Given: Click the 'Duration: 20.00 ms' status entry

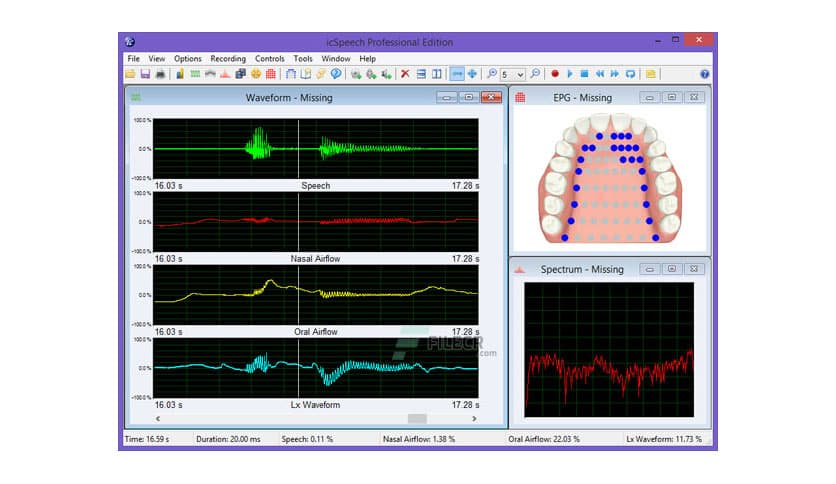Looking at the screenshot, I should (x=228, y=439).
